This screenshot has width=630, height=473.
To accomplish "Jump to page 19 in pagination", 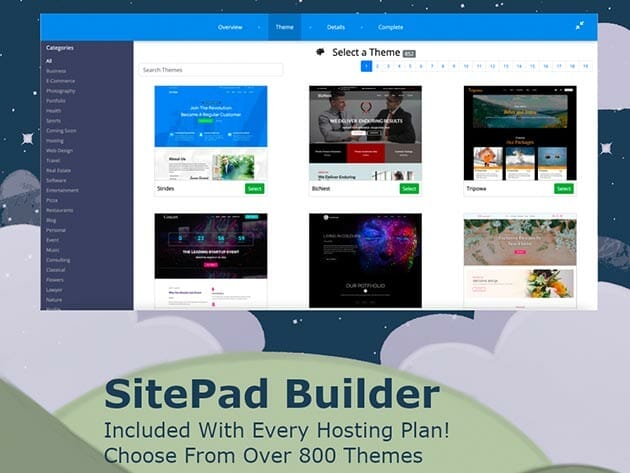I will tap(585, 66).
